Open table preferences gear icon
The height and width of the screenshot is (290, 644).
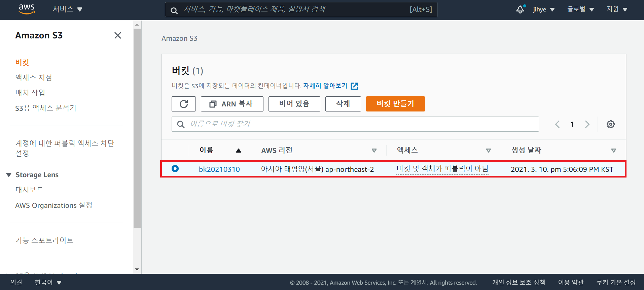611,124
